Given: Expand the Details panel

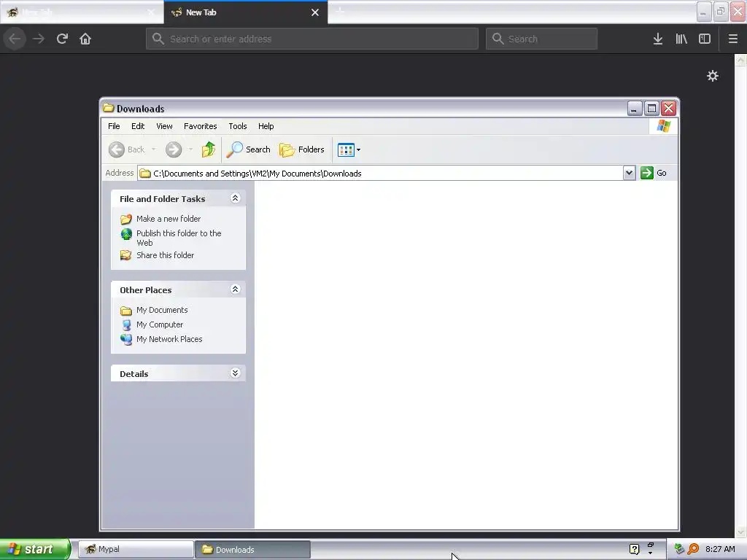Looking at the screenshot, I should click(x=235, y=373).
